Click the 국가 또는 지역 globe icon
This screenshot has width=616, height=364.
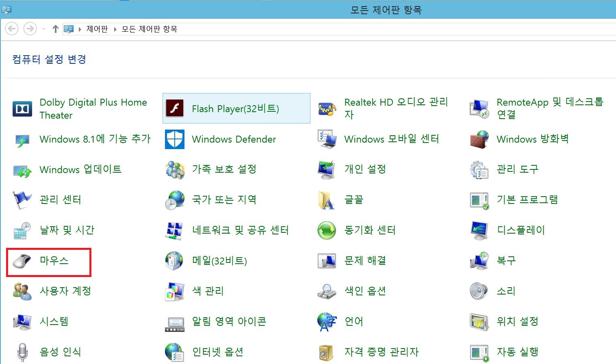coord(175,200)
